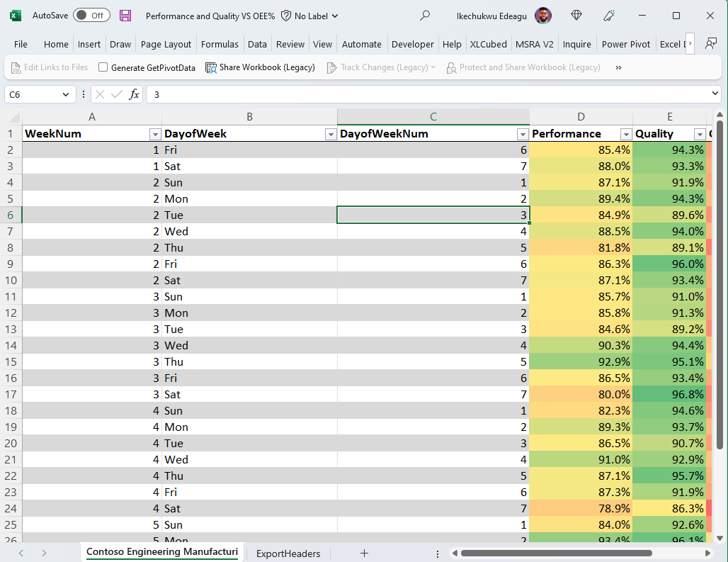This screenshot has height=562, width=728.
Task: Open Search from the title bar
Action: coord(423,15)
